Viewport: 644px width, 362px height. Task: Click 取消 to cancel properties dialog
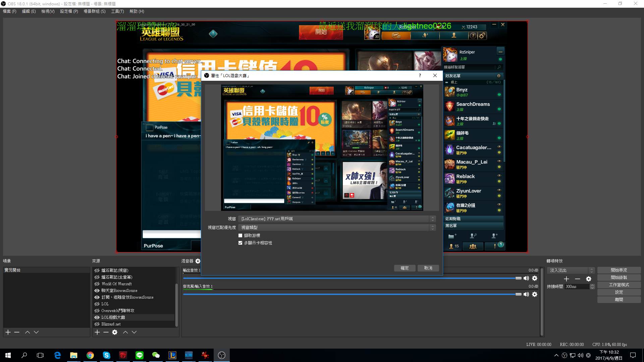tap(428, 268)
